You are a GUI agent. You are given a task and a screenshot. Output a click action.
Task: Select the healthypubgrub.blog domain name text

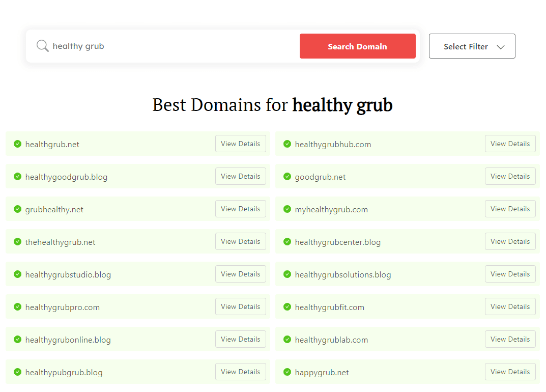tap(64, 373)
